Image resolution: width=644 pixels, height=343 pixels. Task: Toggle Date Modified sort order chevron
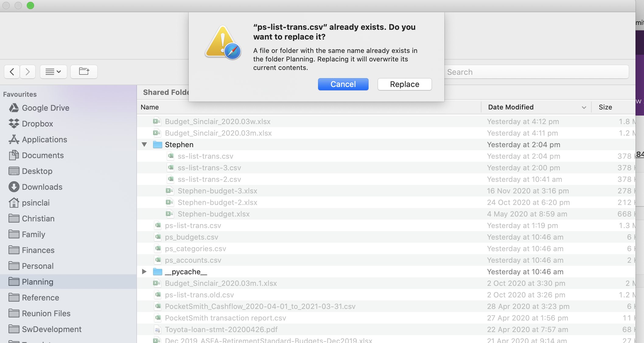pos(584,107)
